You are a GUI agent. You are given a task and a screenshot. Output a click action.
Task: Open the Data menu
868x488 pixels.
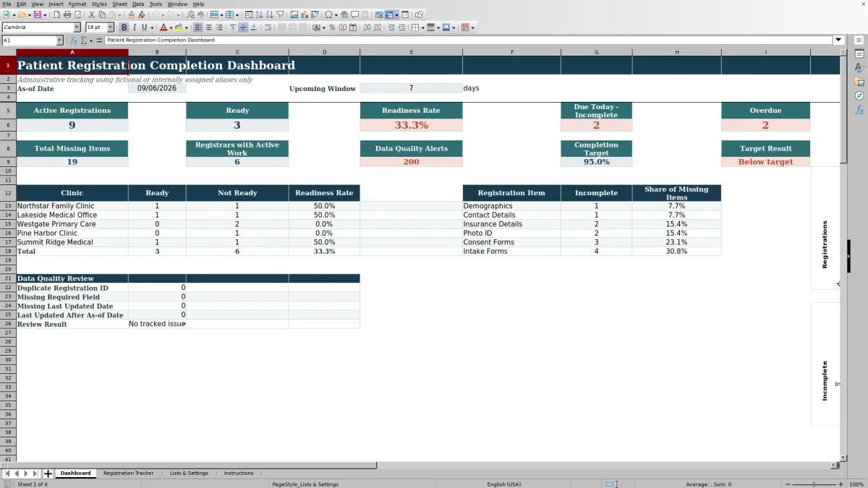click(138, 4)
